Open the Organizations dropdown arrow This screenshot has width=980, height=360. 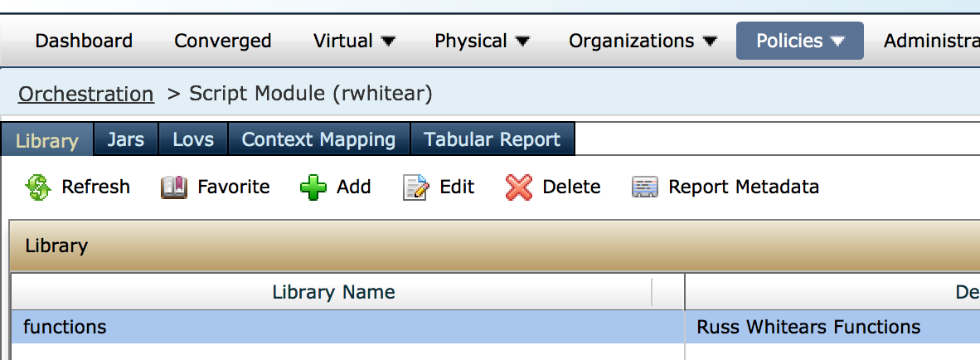tap(710, 41)
